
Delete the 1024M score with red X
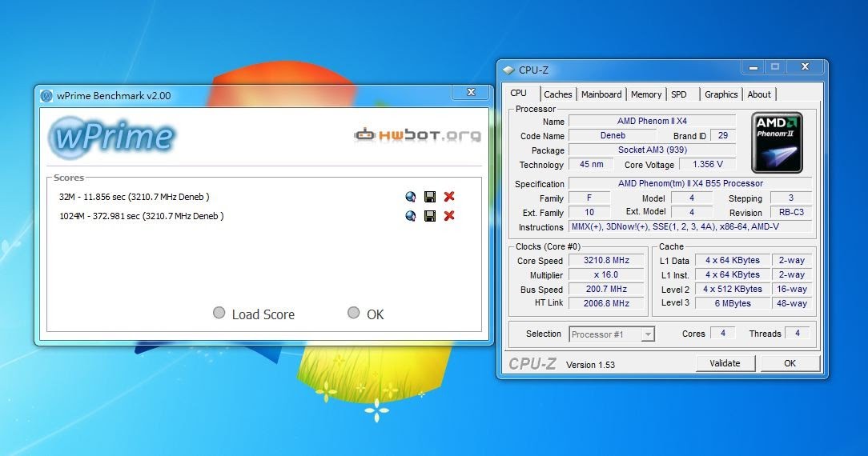coord(449,216)
